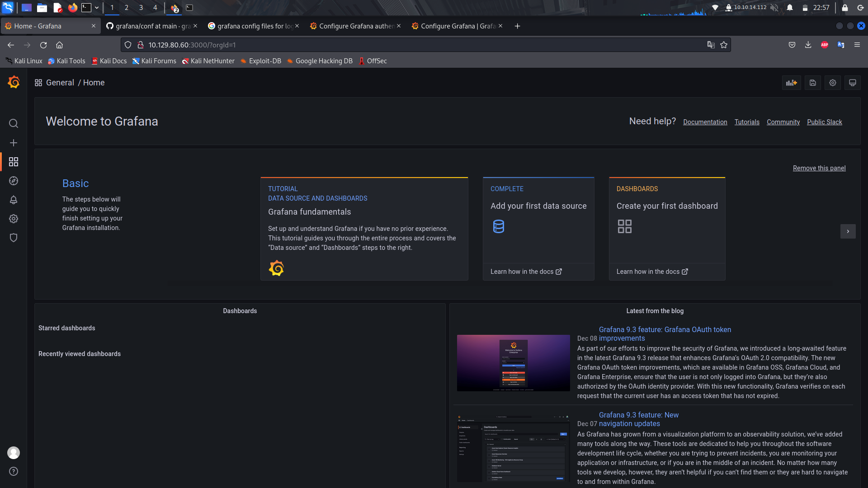Expand next setup steps arrow
The width and height of the screenshot is (868, 488).
(848, 231)
